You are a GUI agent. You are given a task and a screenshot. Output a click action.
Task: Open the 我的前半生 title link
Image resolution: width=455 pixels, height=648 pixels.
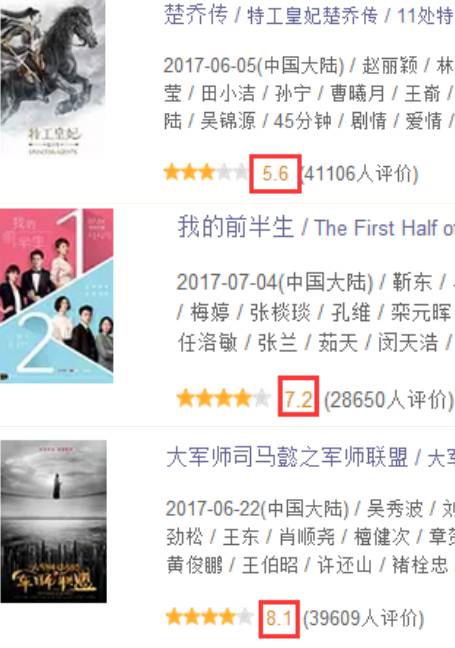click(x=236, y=227)
